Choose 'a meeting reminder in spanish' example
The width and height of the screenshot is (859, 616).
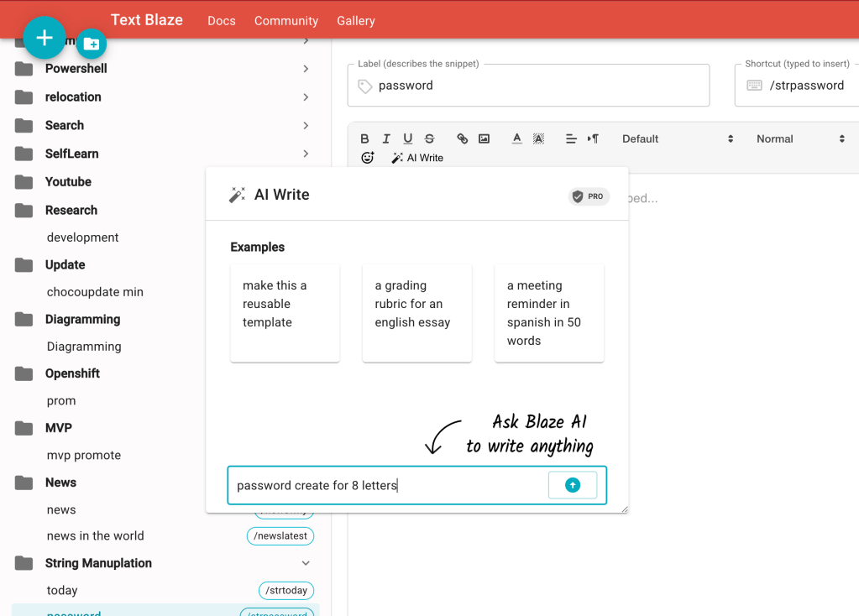(549, 313)
